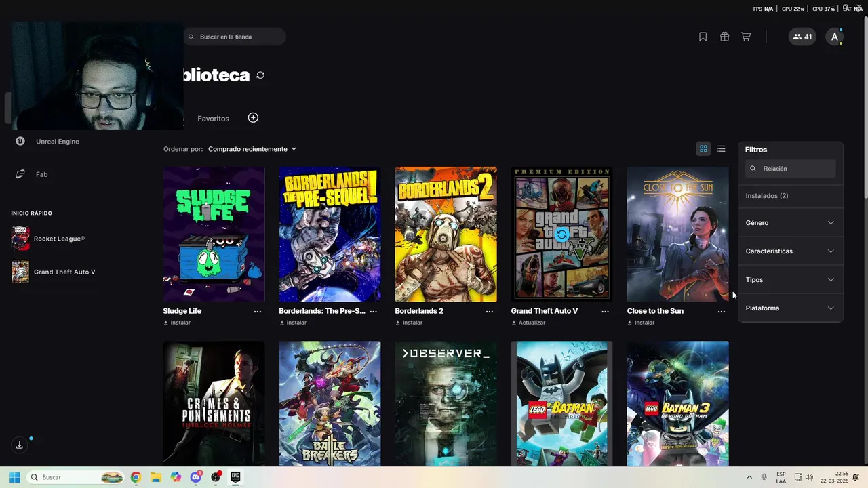This screenshot has width=868, height=488.
Task: Install Sludge Life
Action: (177, 323)
